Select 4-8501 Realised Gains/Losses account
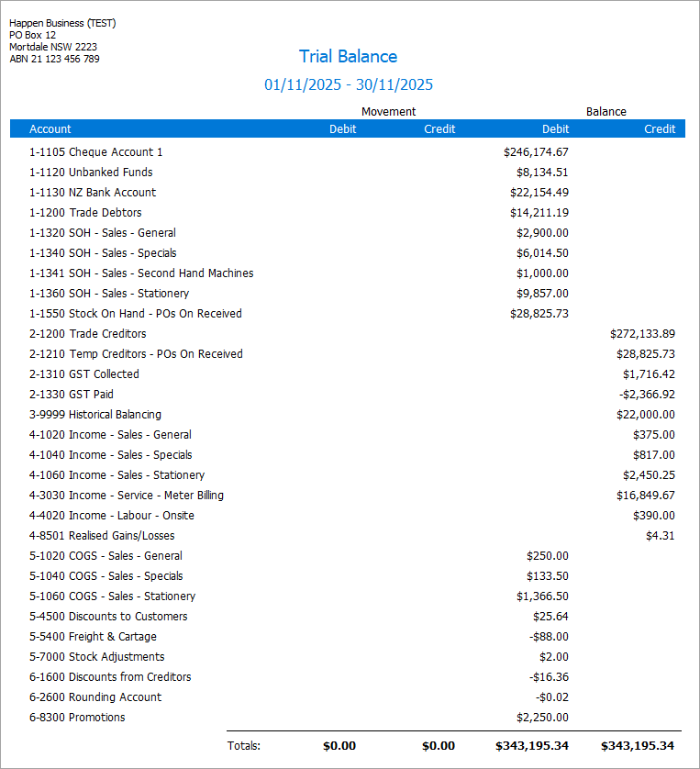 [x=102, y=535]
